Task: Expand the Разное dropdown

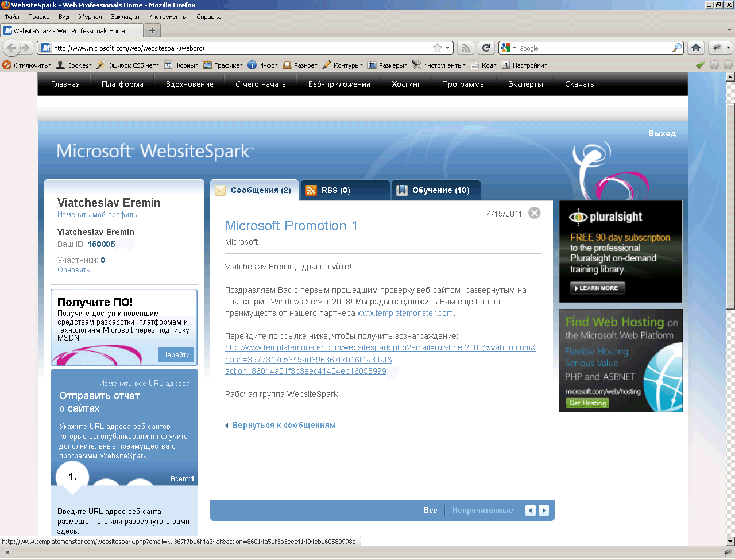Action: (x=300, y=65)
